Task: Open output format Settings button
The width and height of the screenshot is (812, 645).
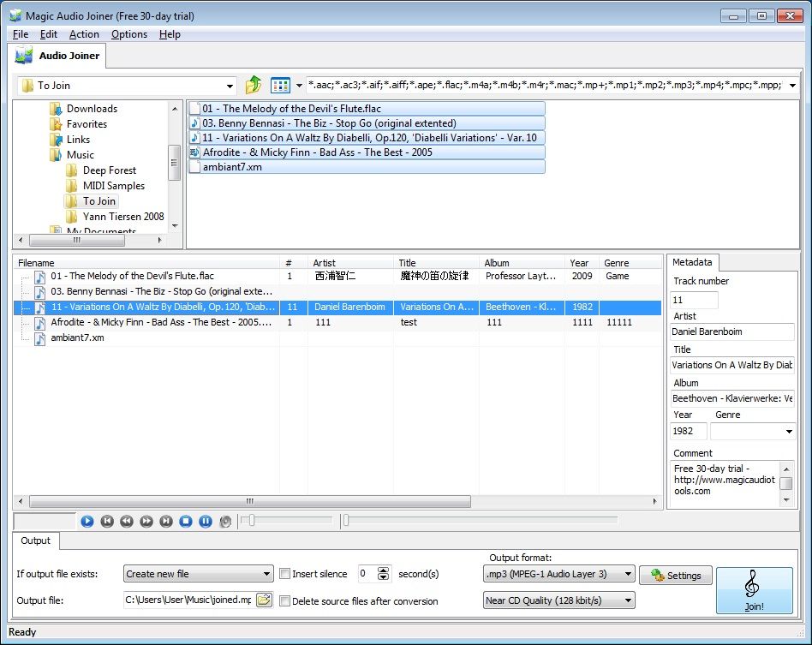Action: point(676,576)
